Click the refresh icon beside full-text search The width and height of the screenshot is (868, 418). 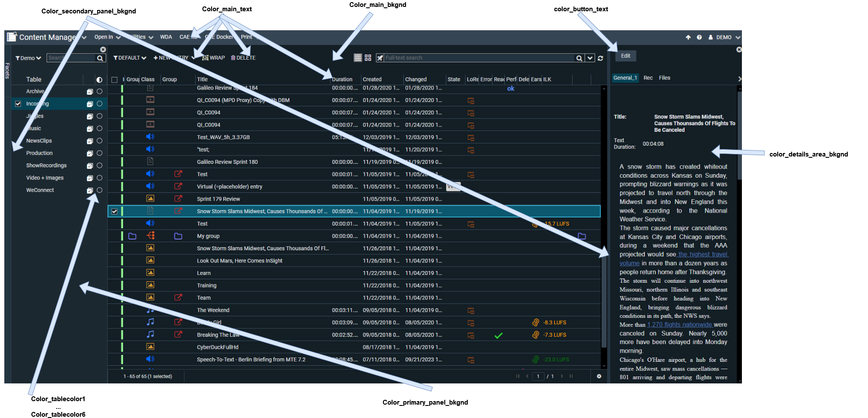point(600,58)
